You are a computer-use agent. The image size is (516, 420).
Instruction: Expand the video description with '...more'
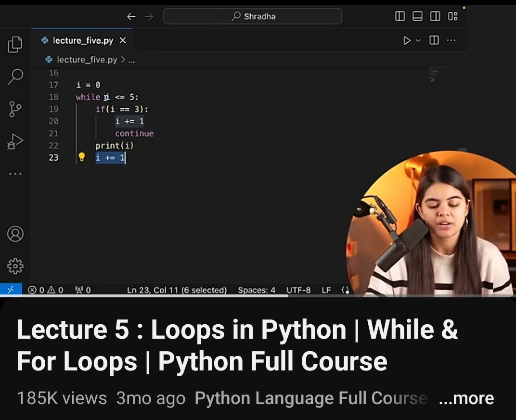click(466, 398)
